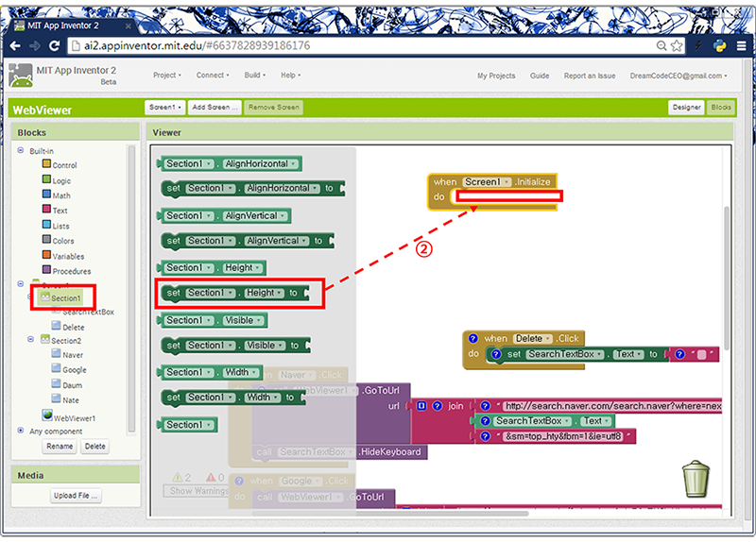
Task: Select the Nate component
Action: [x=65, y=399]
